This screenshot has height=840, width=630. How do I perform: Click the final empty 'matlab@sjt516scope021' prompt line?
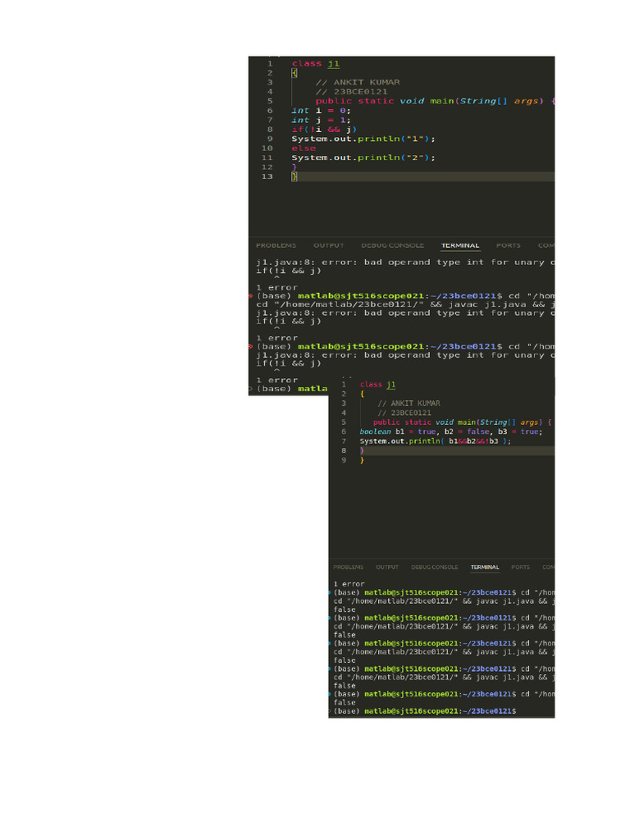(425, 711)
